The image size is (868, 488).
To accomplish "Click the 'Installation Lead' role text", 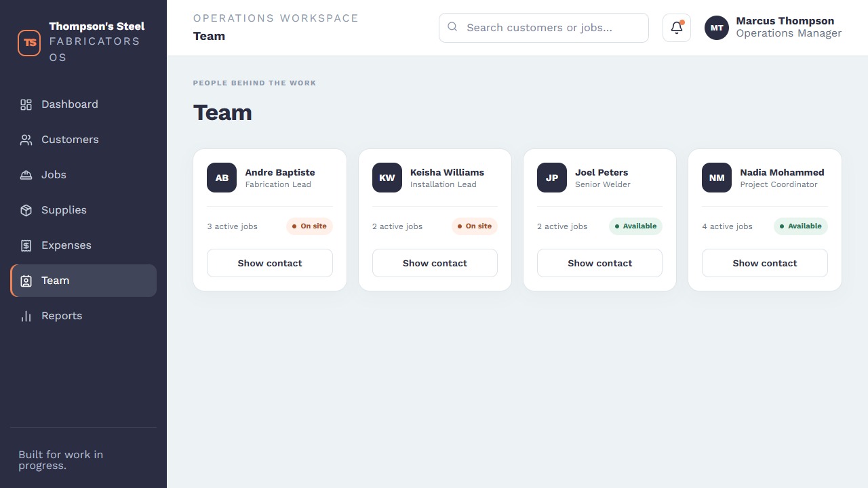I will pyautogui.click(x=443, y=184).
